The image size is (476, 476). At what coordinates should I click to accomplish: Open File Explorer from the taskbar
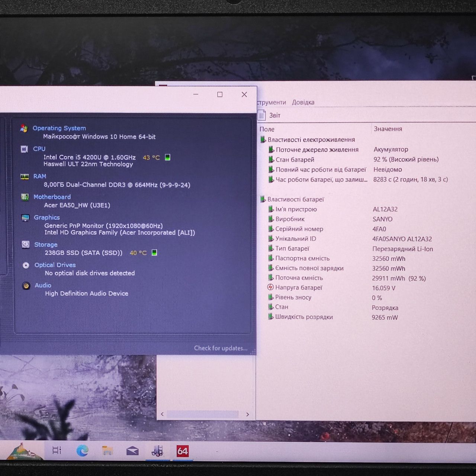107,451
